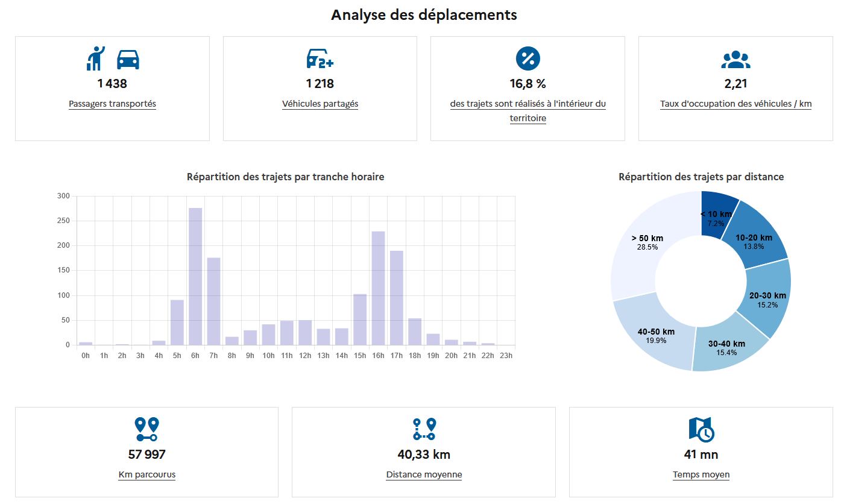Select the 16h bar in hourly chart
844x504 pixels.
tap(378, 289)
